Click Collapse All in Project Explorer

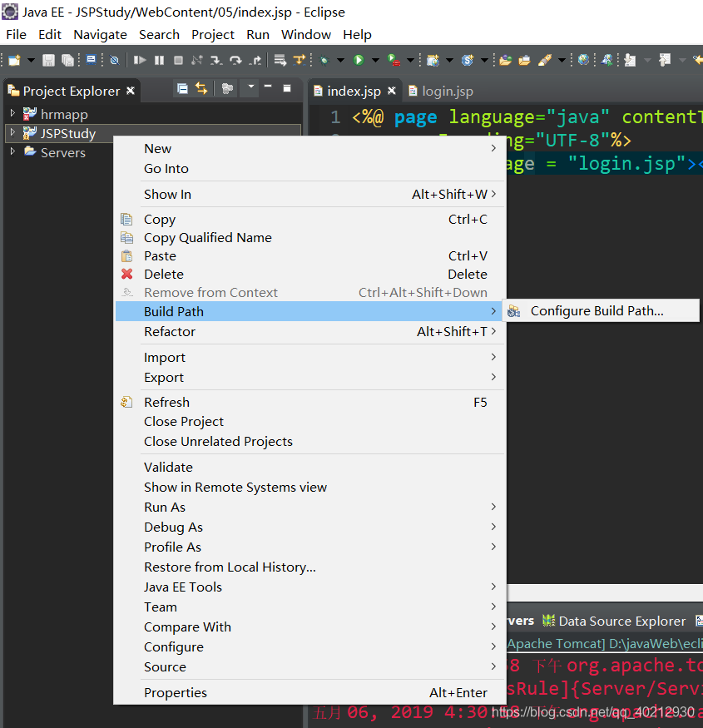[x=182, y=89]
